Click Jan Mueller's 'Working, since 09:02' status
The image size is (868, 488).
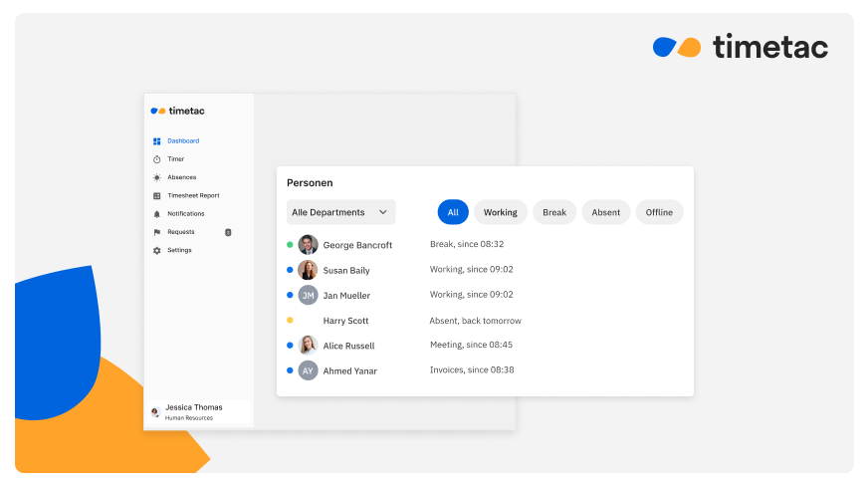click(472, 295)
